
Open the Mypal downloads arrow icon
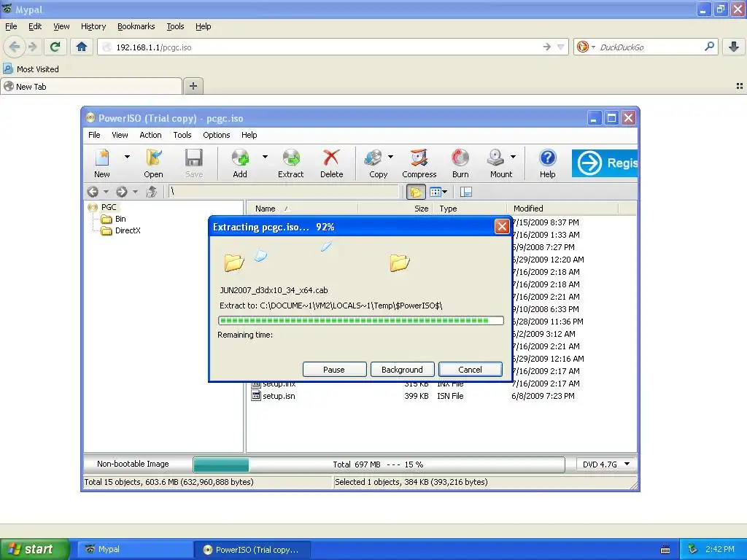tap(734, 47)
